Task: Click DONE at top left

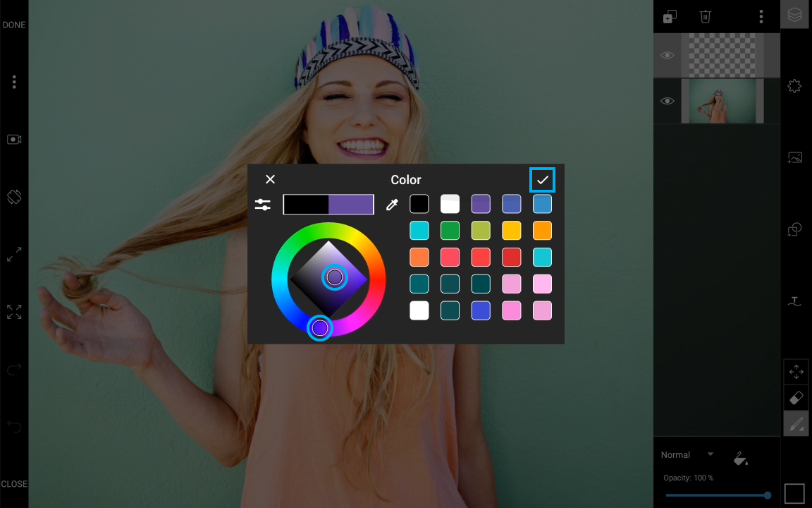Action: 14,24
